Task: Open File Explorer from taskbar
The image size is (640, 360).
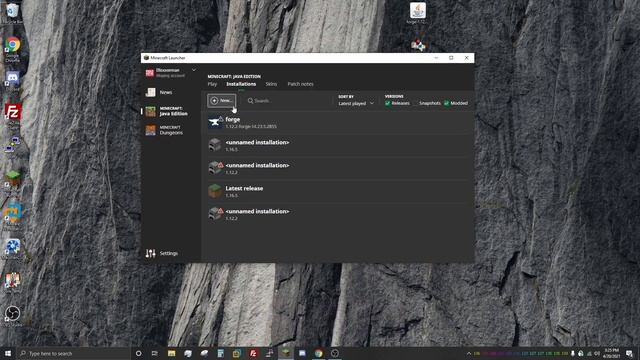Action: click(171, 353)
